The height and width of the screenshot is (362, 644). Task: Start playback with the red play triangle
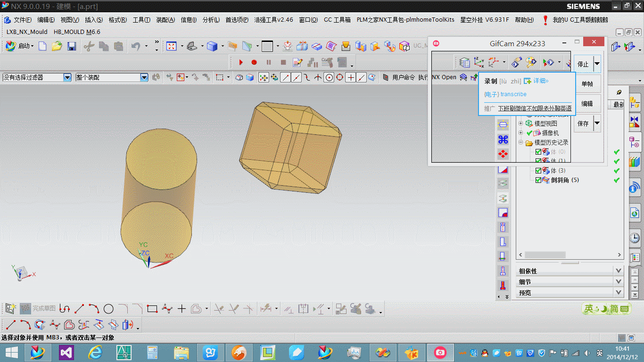coord(241,62)
